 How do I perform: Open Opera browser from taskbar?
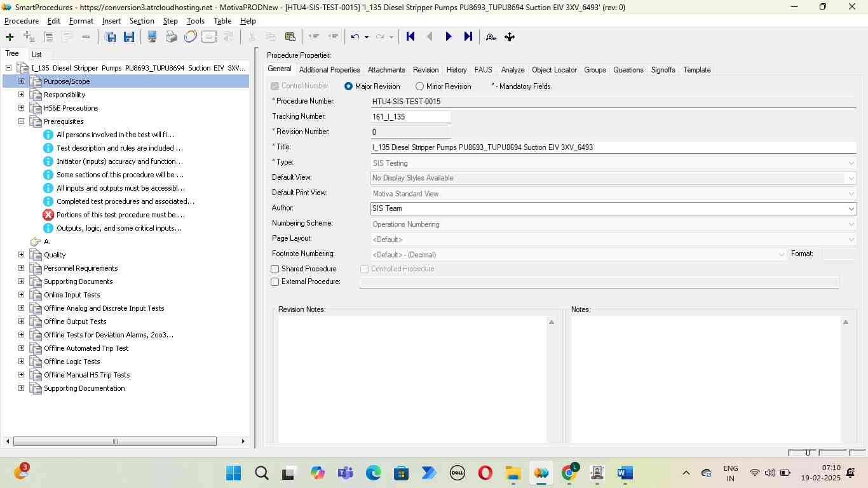485,473
